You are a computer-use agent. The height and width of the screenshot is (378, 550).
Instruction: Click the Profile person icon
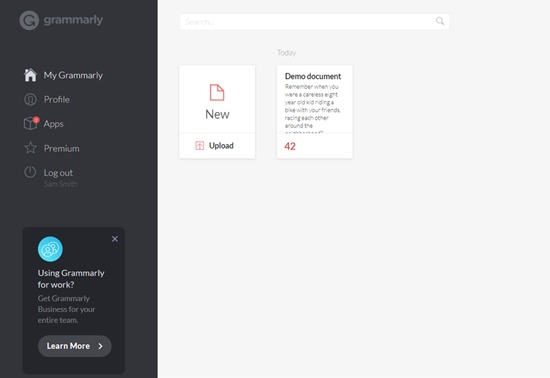pyautogui.click(x=31, y=100)
